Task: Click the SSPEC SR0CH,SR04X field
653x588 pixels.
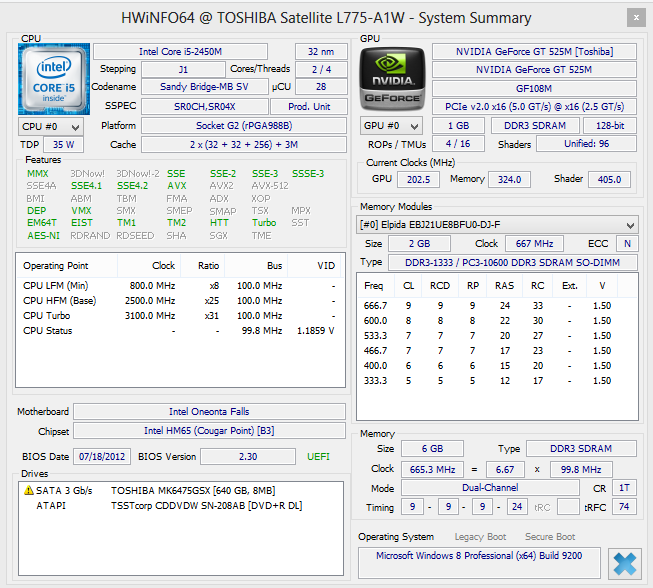Action: [x=204, y=107]
